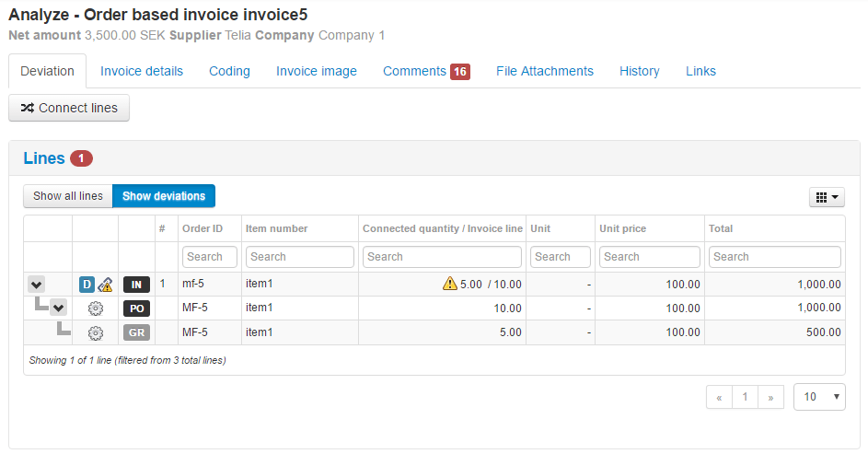Image resolution: width=868 pixels, height=454 pixels.
Task: Open gear settings for the PO line
Action: click(96, 308)
